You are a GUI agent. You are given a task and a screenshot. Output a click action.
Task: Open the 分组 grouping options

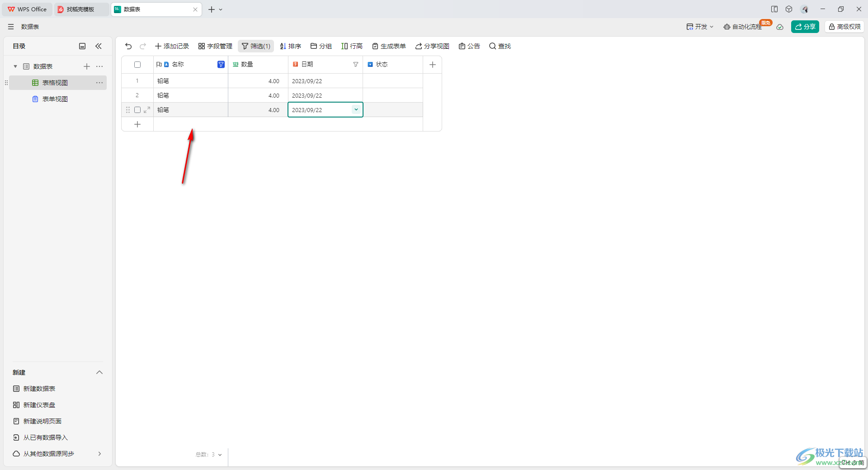tap(321, 46)
